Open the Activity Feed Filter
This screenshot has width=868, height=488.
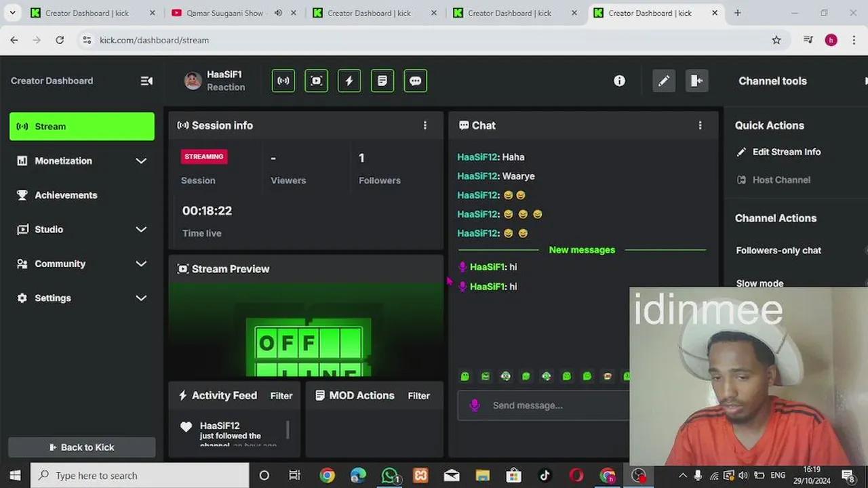coord(281,396)
